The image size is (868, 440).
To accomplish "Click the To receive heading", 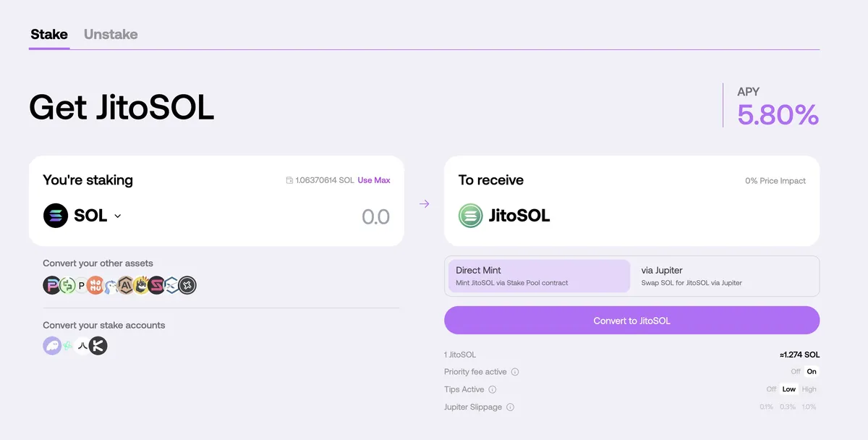I will tap(491, 180).
